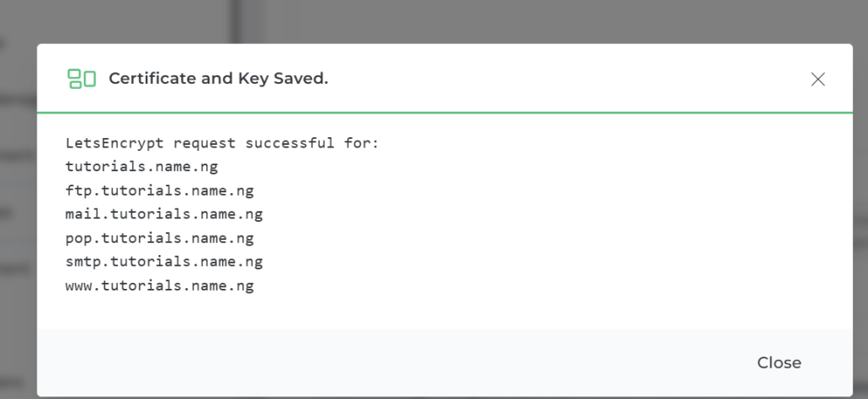
Task: Select the www.tutorials.name.ng entry
Action: point(159,285)
